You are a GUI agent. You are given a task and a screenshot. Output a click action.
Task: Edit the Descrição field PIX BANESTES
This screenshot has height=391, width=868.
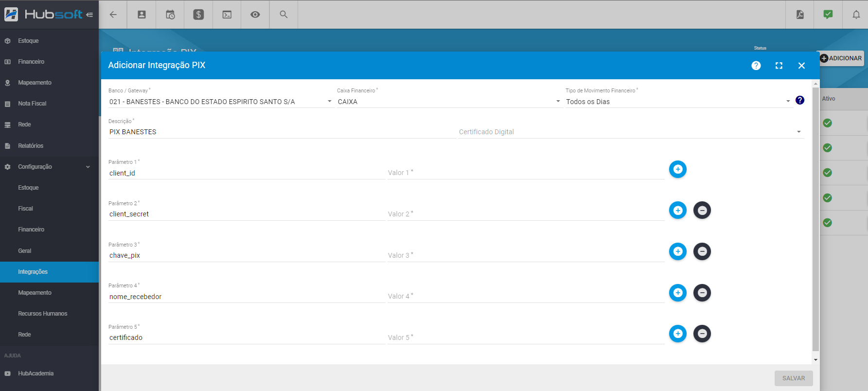pos(282,132)
